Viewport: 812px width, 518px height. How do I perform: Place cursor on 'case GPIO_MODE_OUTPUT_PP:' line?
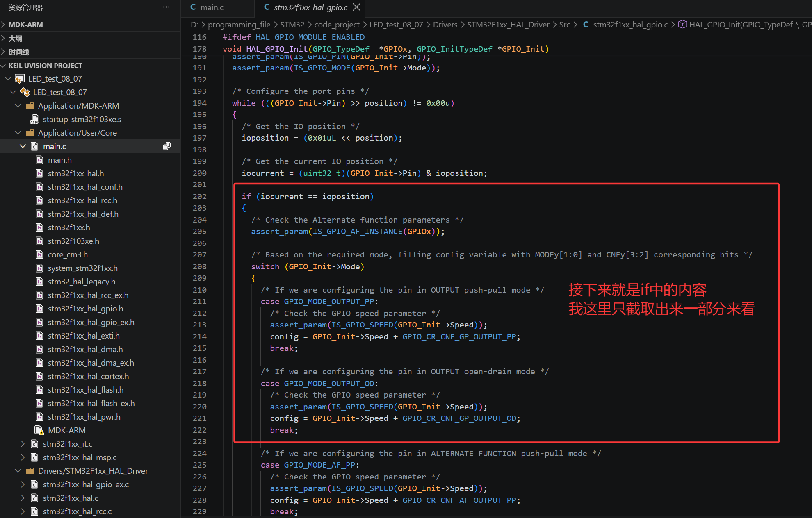[319, 301]
